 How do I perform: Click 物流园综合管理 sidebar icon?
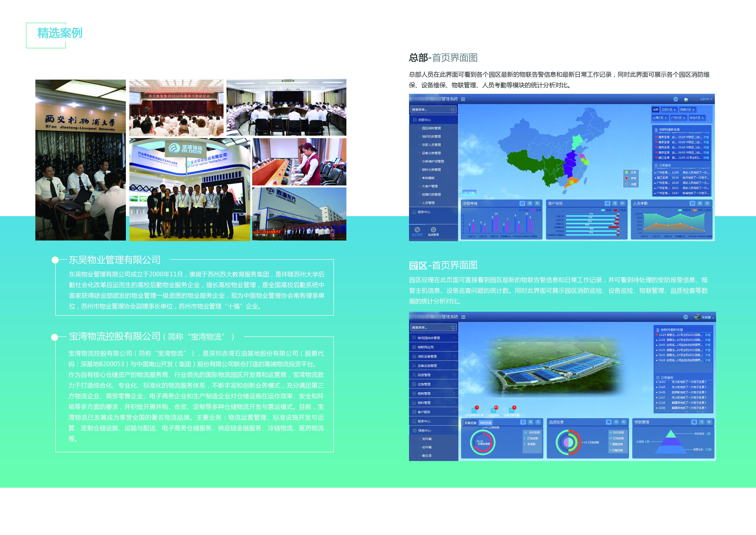point(414,338)
